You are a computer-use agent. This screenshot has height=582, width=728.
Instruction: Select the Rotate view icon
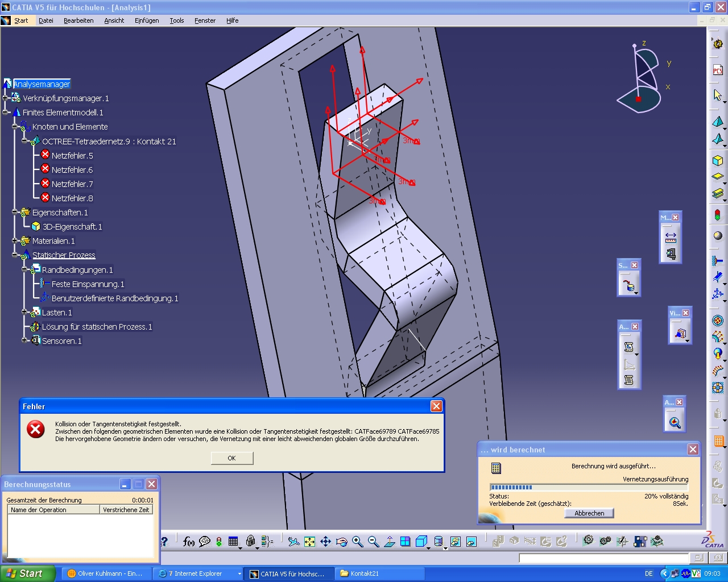point(341,542)
